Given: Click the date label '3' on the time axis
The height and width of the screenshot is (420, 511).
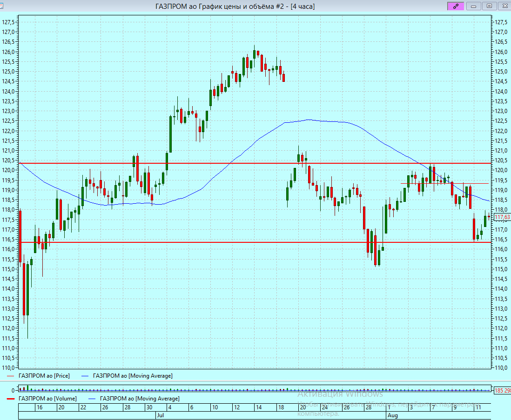Looking at the screenshot, I should [411, 407].
